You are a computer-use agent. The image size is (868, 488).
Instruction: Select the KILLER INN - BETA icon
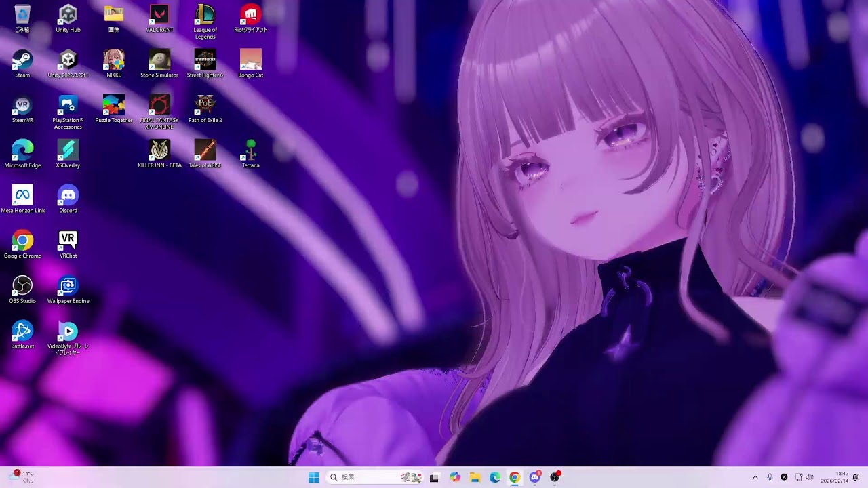click(159, 155)
